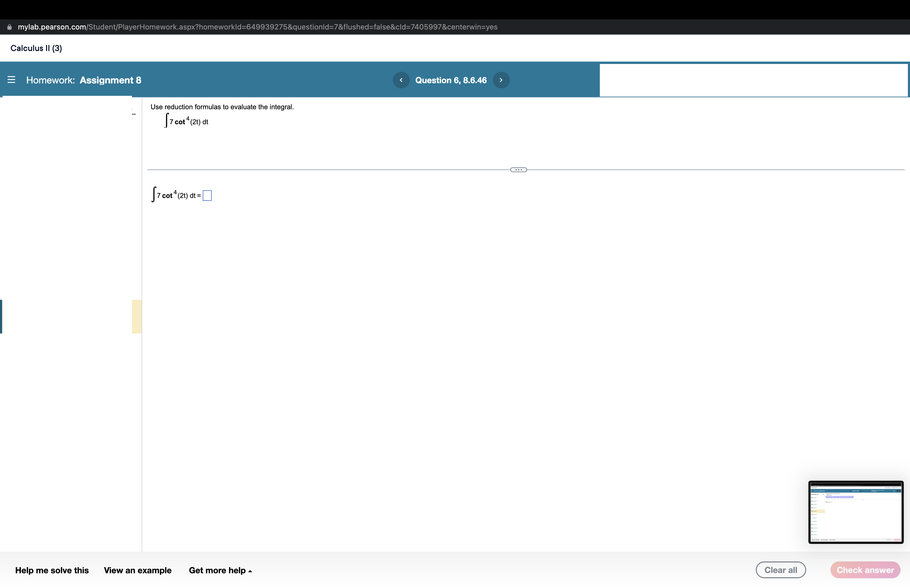Select the highlighted yellow question list item

tap(137, 317)
